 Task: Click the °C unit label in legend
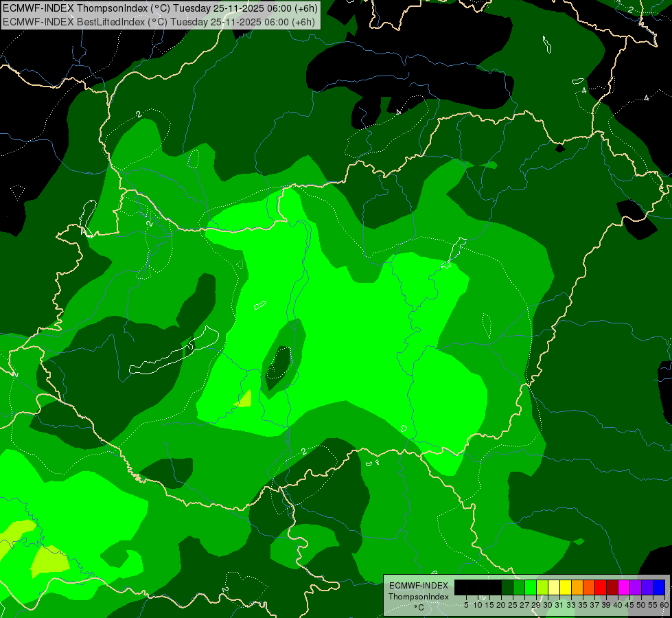419,608
